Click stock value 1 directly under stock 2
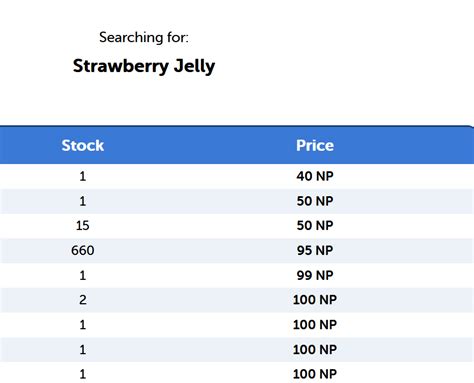This screenshot has width=474, height=383. click(x=83, y=325)
